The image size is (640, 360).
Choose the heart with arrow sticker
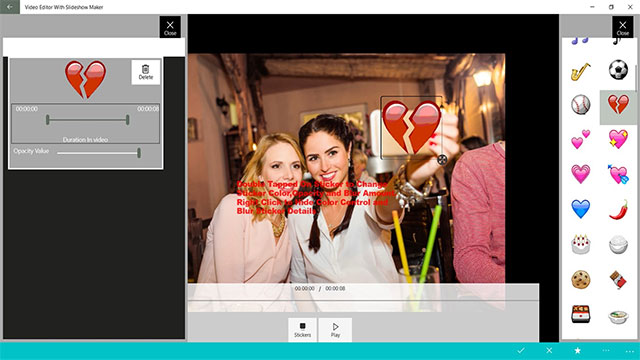click(x=618, y=174)
